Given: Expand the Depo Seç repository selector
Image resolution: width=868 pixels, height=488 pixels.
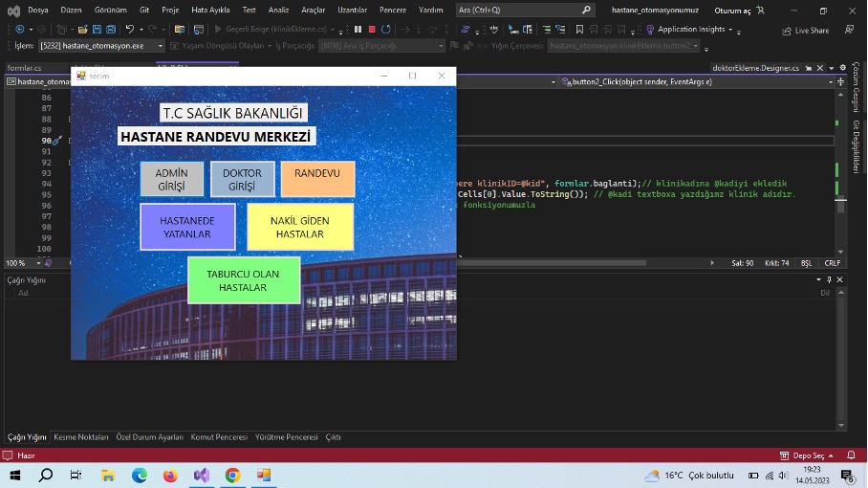Looking at the screenshot, I should pos(808,455).
